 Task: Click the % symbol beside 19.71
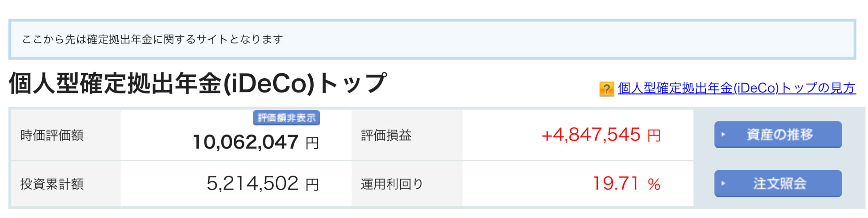pos(654,185)
